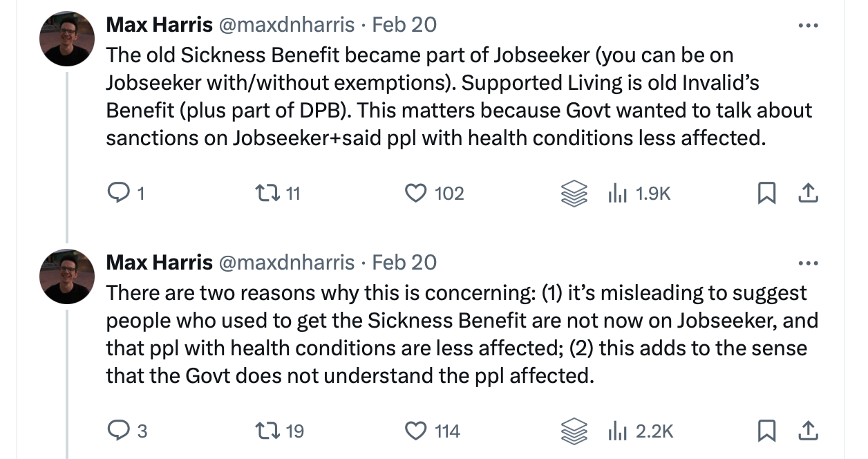This screenshot has height=459, width=868.
Task: Like the tweet with 114 likes
Action: (416, 431)
